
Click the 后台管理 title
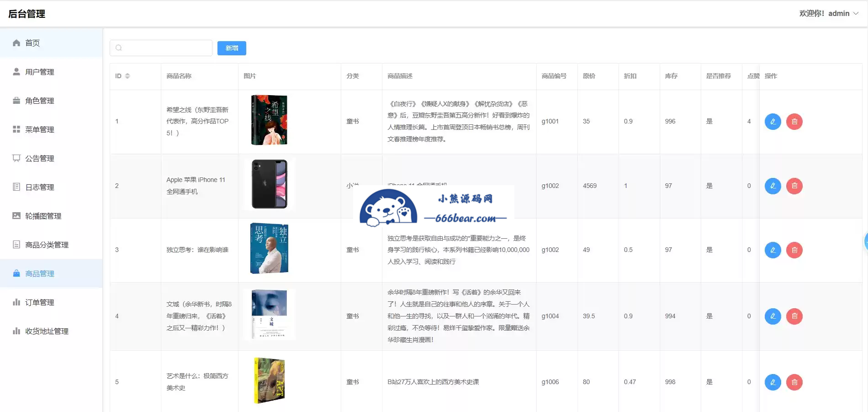(26, 14)
